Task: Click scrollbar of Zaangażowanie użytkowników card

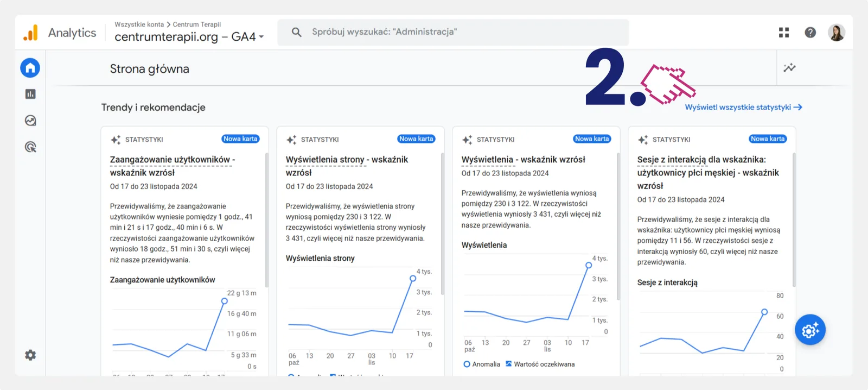Action: pos(266,220)
